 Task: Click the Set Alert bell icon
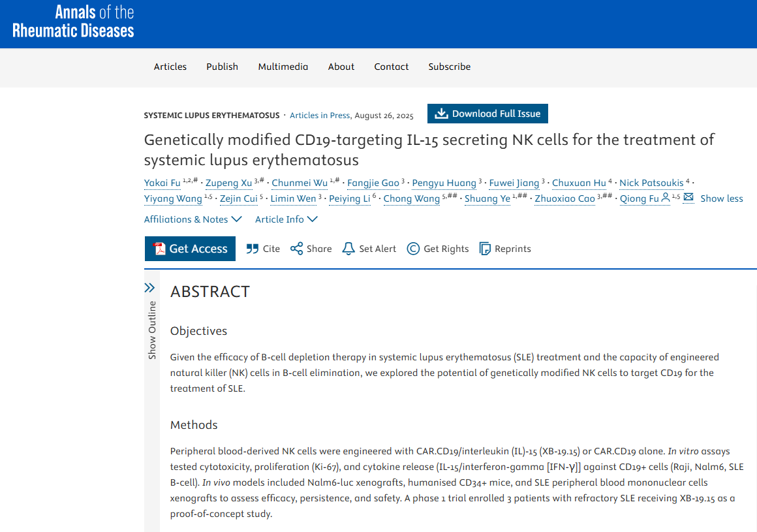tap(348, 249)
